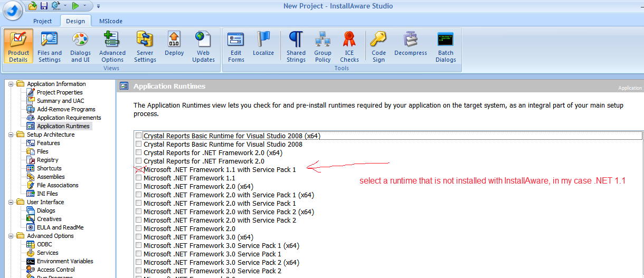Select Access Control tree item
Screen dimensions: 644x278
coord(56,270)
